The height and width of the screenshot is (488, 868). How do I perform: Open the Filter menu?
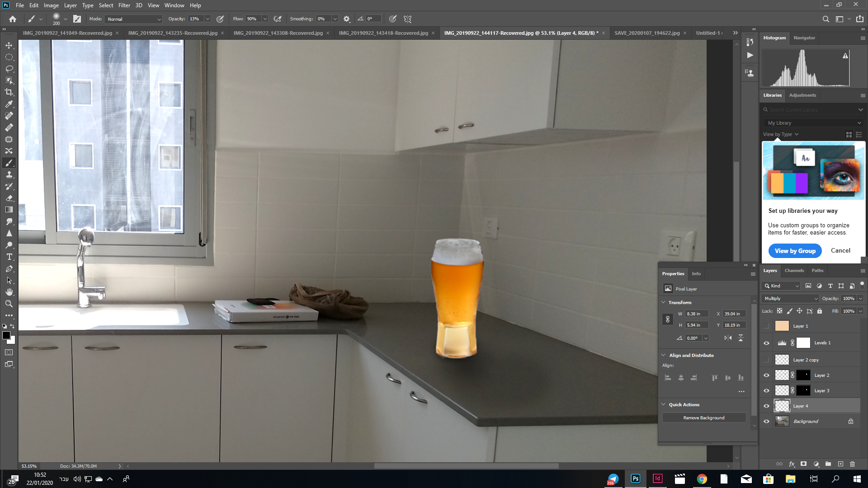124,5
